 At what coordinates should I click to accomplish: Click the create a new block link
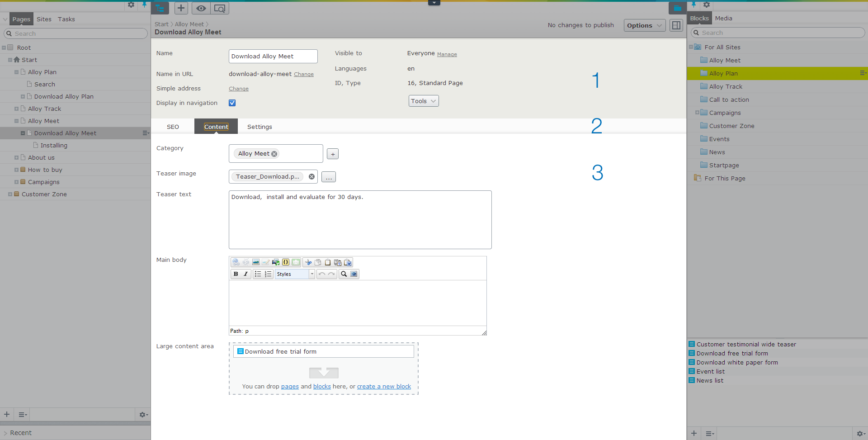(384, 387)
